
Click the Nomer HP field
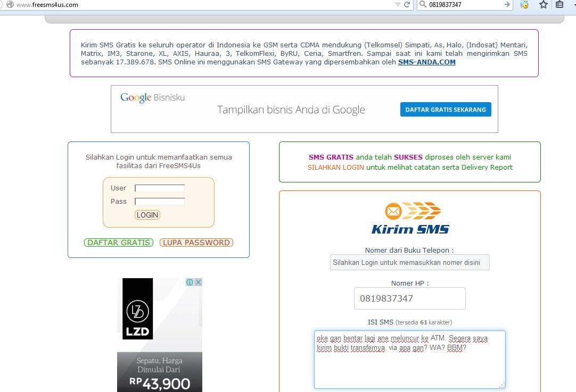pos(409,298)
